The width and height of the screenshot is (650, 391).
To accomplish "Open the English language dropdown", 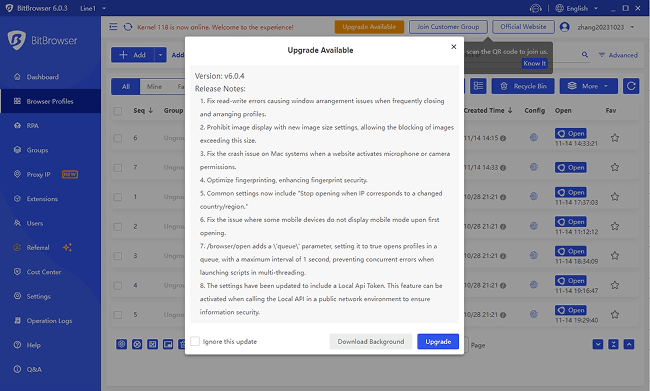I will (x=577, y=8).
